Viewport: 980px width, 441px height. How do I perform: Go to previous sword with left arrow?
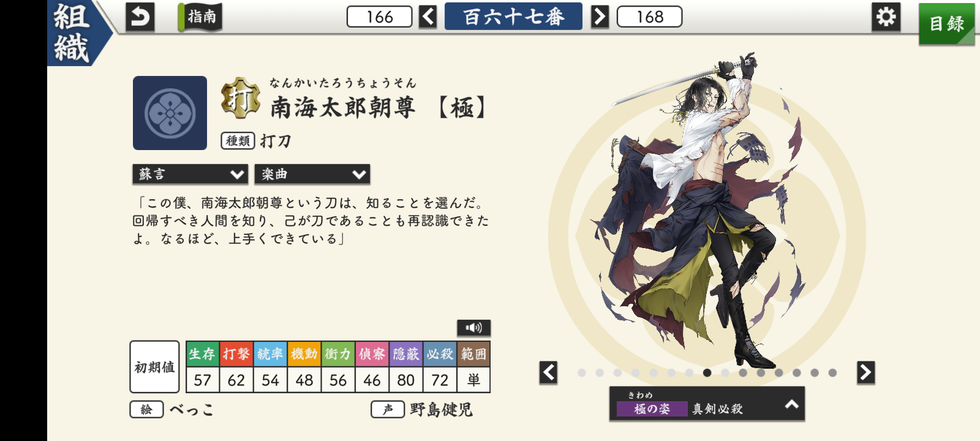(428, 17)
